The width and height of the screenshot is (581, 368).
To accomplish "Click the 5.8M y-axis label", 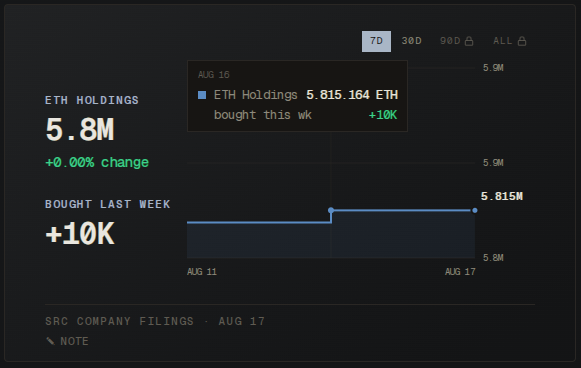I will pyautogui.click(x=493, y=258).
